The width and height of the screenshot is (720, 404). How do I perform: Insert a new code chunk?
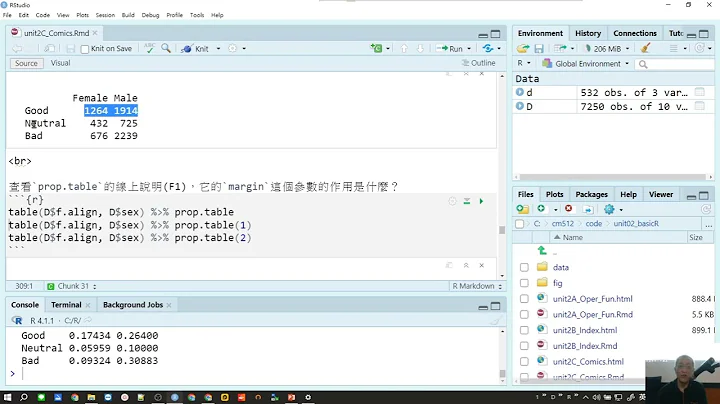point(377,48)
